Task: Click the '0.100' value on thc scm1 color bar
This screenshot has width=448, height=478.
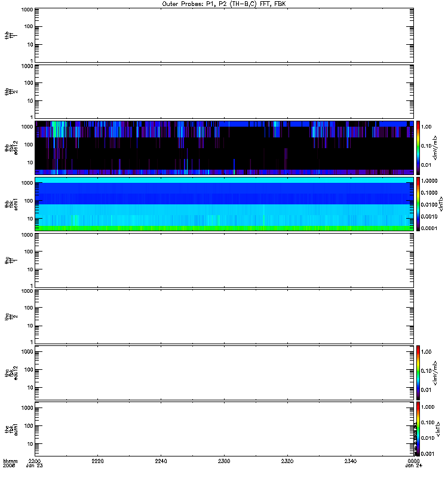Action: [x=428, y=422]
